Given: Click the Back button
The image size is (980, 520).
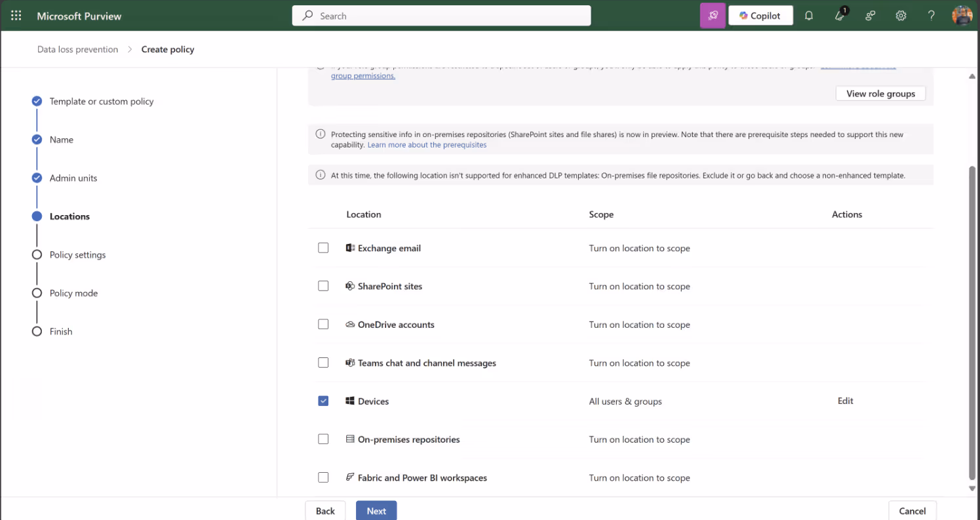Looking at the screenshot, I should 325,511.
